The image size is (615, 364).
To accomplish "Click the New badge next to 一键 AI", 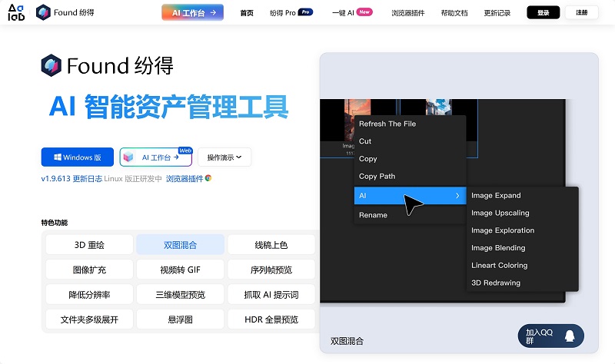I will click(x=364, y=12).
